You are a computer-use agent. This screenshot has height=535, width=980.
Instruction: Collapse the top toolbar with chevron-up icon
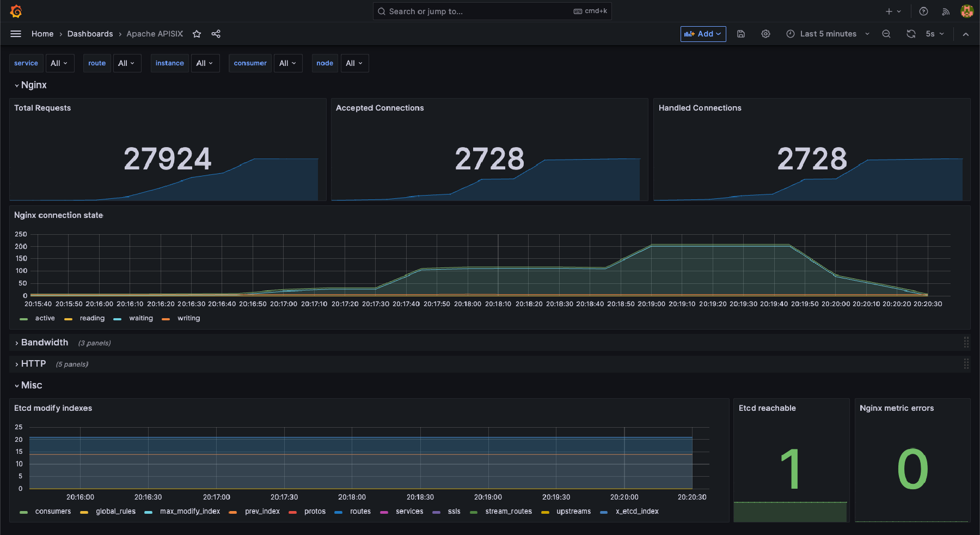[x=966, y=34]
